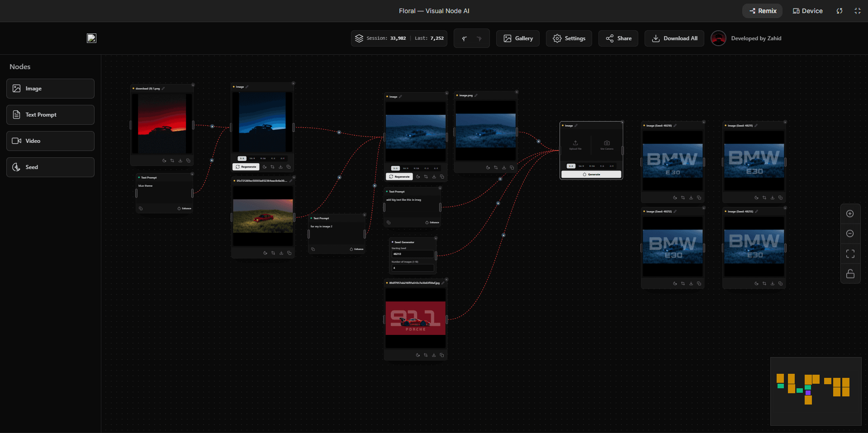Click the crop icon on image.png node

[x=496, y=167]
